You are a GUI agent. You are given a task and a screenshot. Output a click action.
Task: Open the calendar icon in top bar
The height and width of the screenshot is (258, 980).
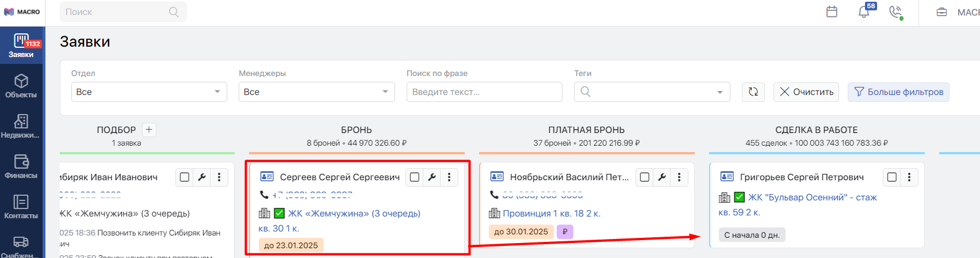tap(832, 12)
